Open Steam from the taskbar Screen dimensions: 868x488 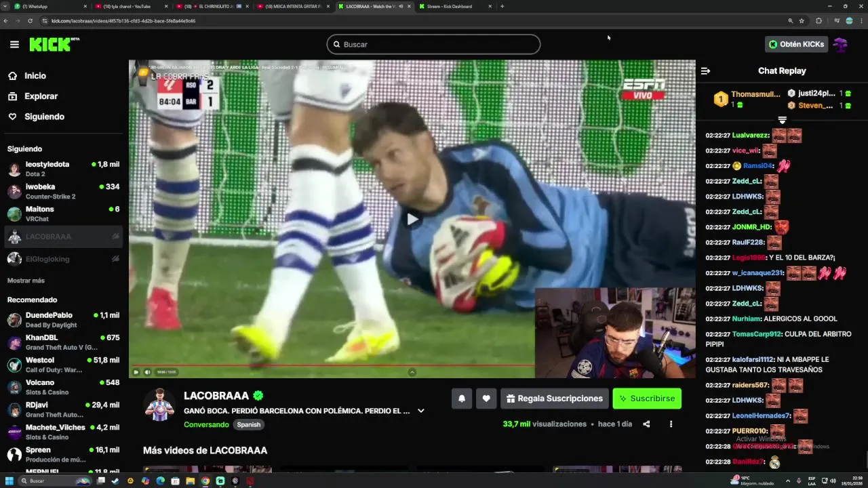[x=115, y=481]
